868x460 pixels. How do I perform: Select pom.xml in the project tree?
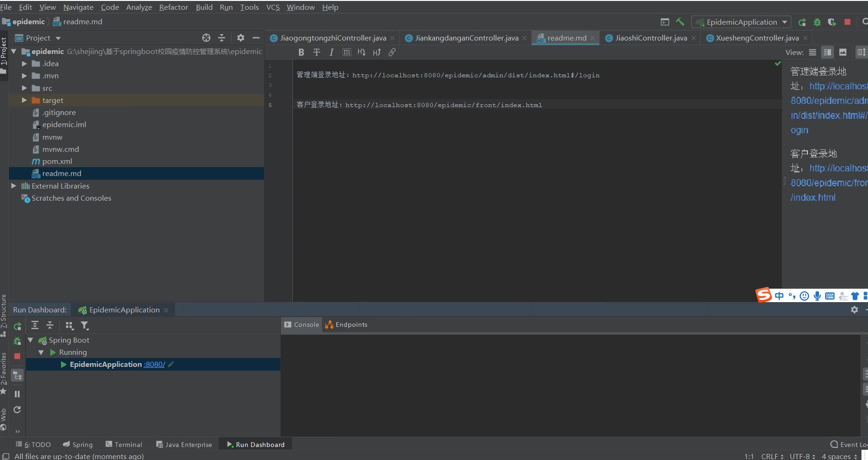pos(57,161)
